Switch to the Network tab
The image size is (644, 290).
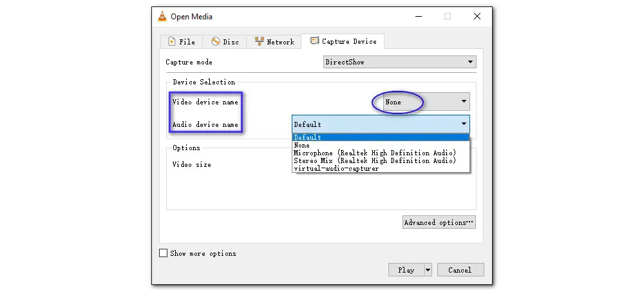[x=274, y=42]
